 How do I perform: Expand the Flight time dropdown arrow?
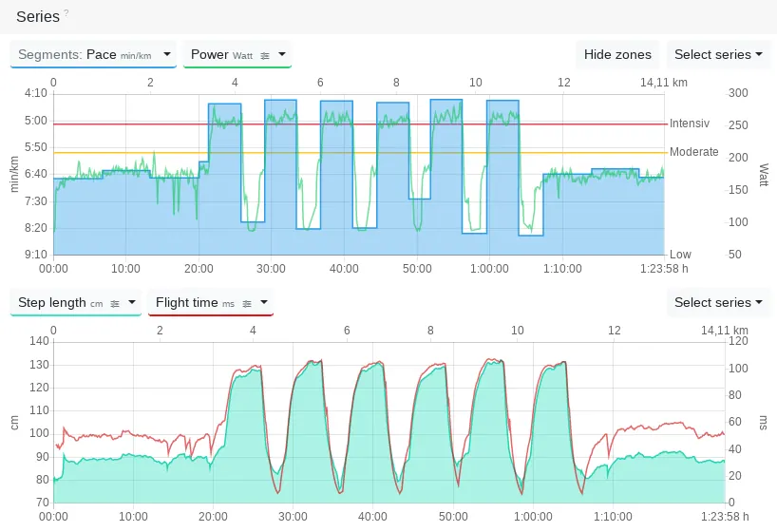click(x=264, y=302)
